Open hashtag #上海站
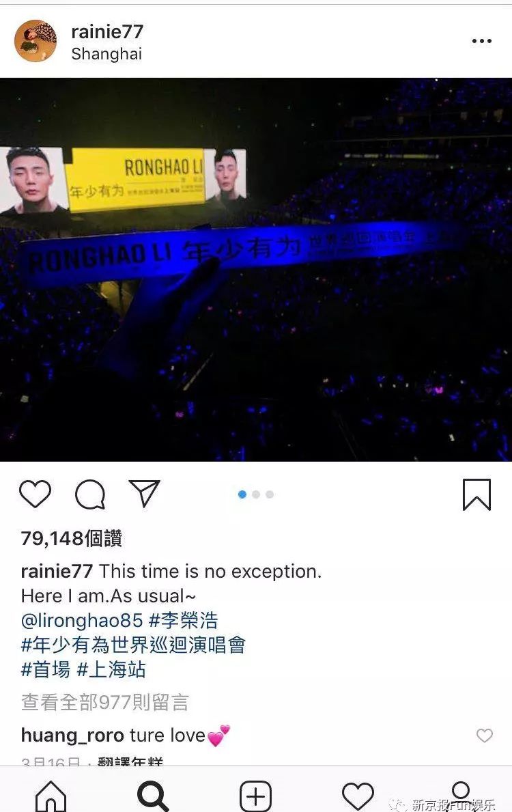 coord(111,669)
